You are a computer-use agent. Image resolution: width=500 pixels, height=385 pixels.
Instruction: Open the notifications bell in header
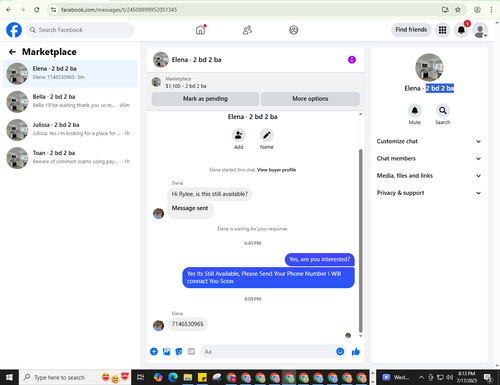(461, 30)
